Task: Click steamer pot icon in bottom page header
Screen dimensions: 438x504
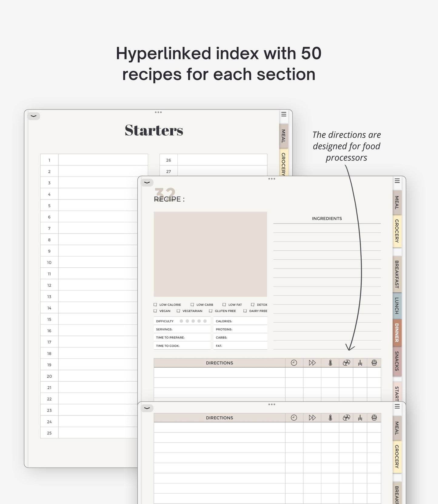Action: pos(374,418)
